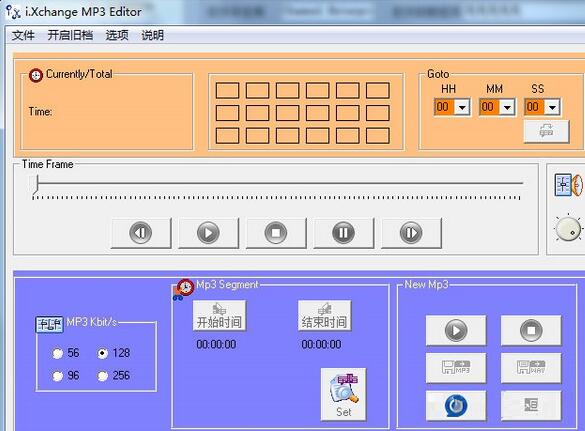Stop the new MP3 preview
The height and width of the screenshot is (431, 585).
pos(531,331)
